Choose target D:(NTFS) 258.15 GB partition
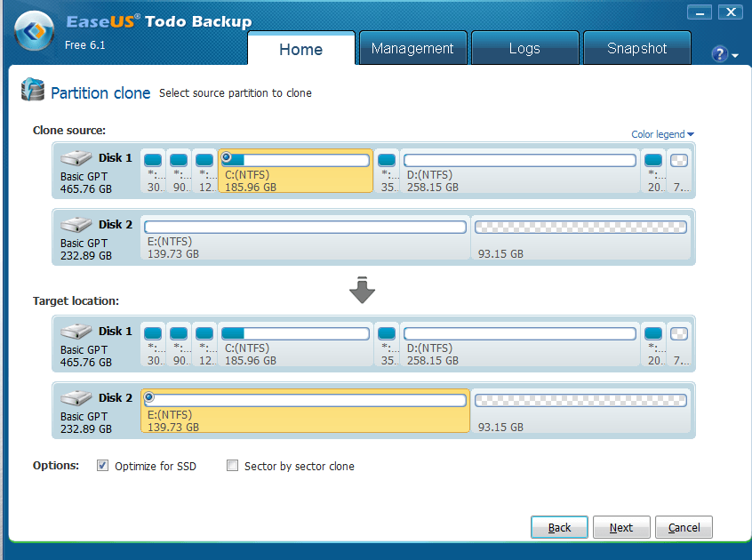Viewport: 752px width, 560px height. pos(520,345)
